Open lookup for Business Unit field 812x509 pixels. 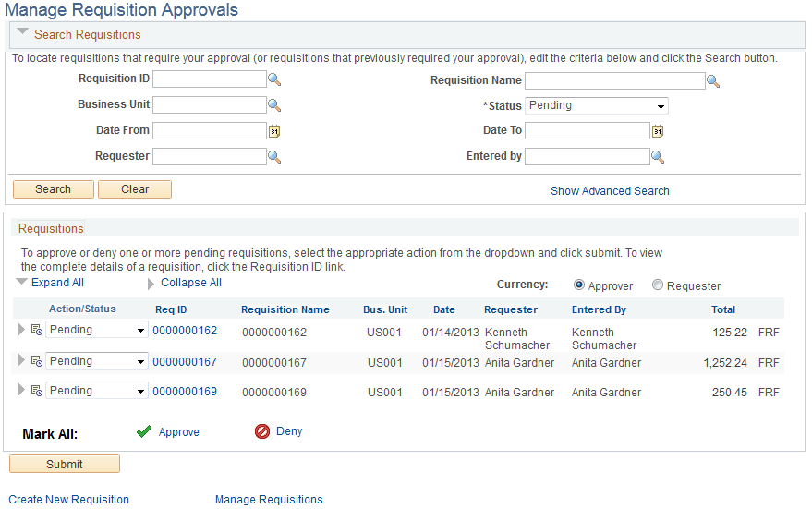(274, 105)
